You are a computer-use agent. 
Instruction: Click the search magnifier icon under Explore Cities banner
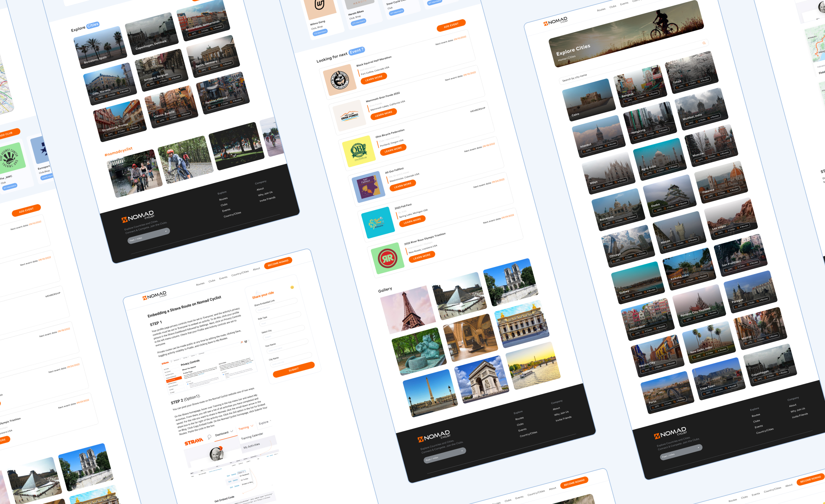tap(704, 43)
